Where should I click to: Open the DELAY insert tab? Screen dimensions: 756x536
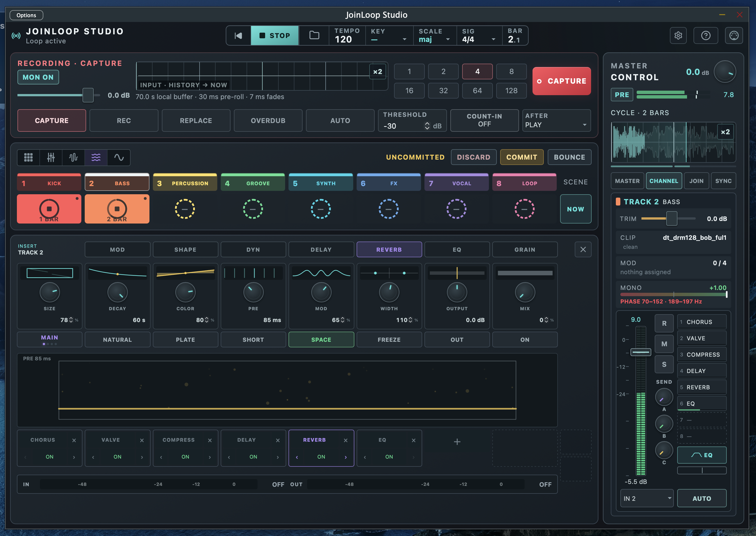tap(321, 249)
